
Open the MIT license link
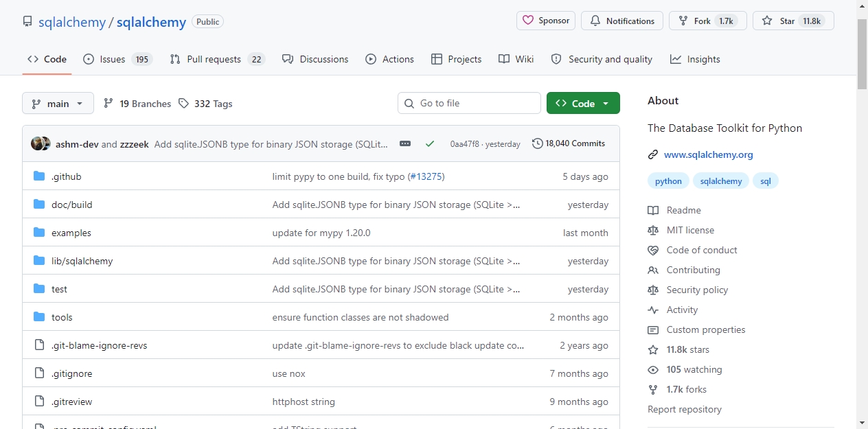(690, 230)
